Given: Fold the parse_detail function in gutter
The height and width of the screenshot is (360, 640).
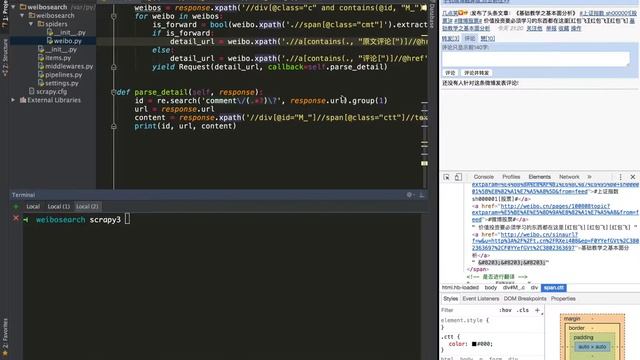Looking at the screenshot, I should pyautogui.click(x=114, y=92).
